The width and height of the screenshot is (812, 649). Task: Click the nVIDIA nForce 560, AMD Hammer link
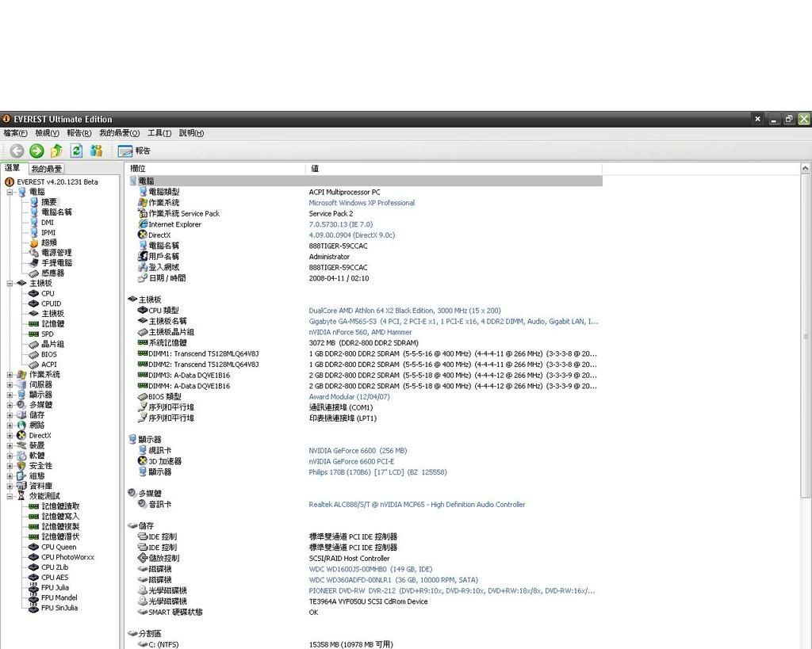pyautogui.click(x=360, y=332)
